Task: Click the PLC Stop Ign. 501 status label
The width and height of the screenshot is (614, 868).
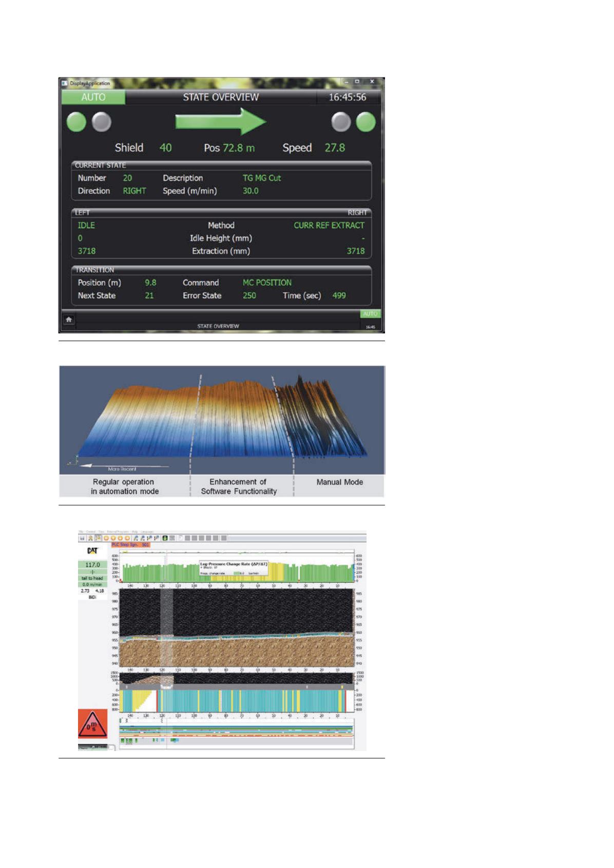Action: 130,545
